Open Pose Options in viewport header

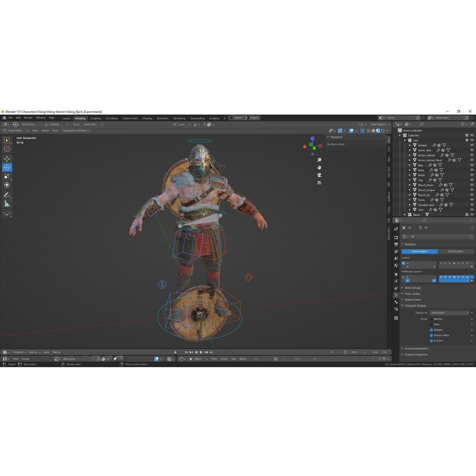[x=379, y=124]
